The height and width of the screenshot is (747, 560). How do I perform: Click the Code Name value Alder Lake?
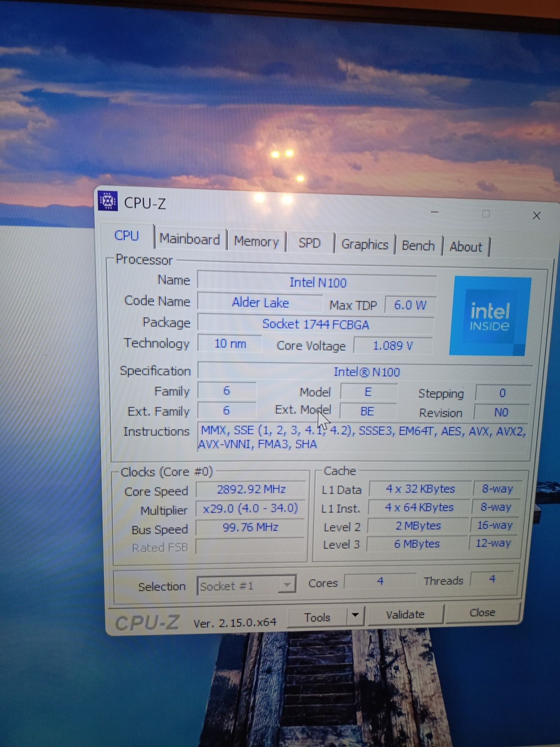260,302
